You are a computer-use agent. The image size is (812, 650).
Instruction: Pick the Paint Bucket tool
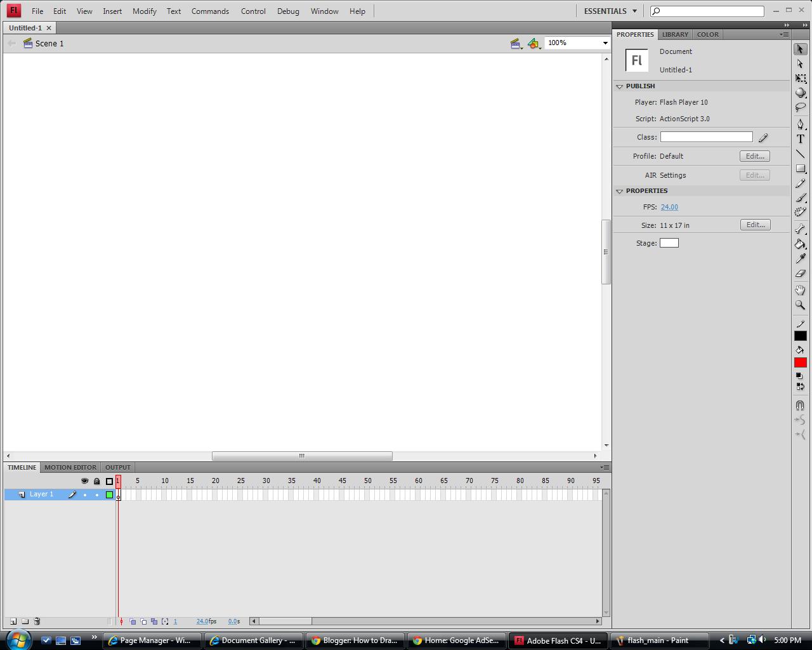(800, 244)
